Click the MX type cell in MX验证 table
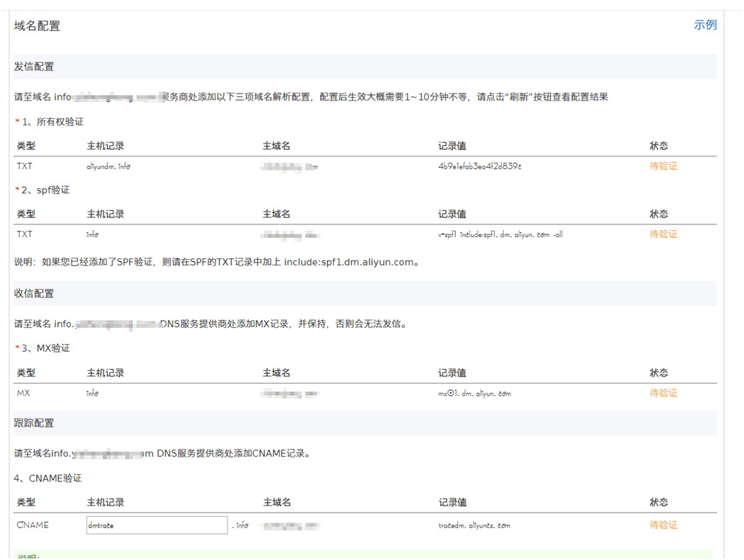744x560 pixels. tap(23, 393)
